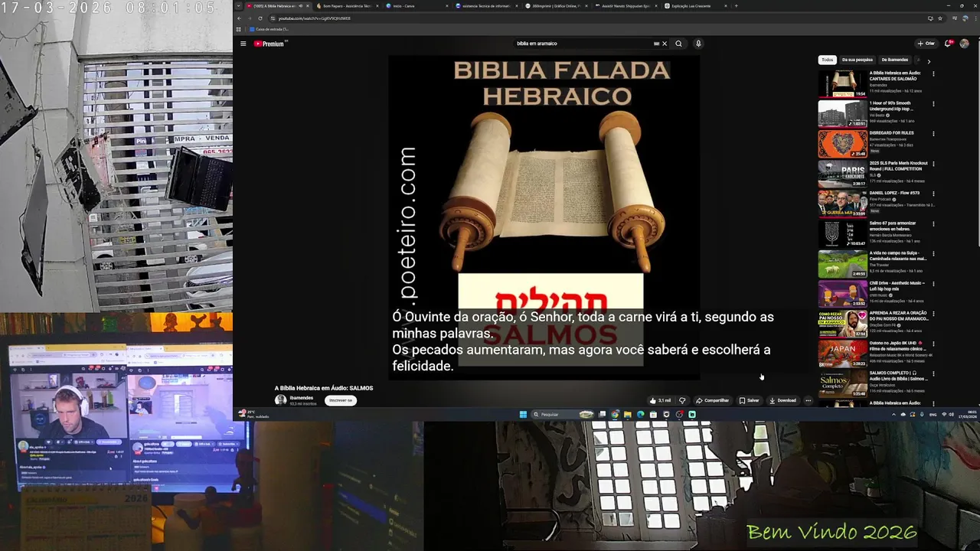Viewport: 980px width, 551px height.
Task: Show more filter chips with the right chevron
Action: (929, 60)
